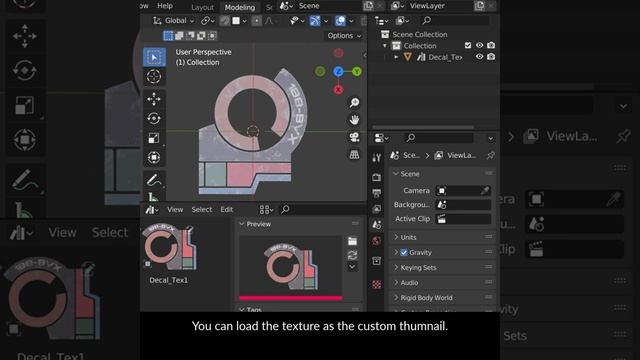Click the red X axis gizmo
This screenshot has width=640, height=360.
[x=338, y=90]
